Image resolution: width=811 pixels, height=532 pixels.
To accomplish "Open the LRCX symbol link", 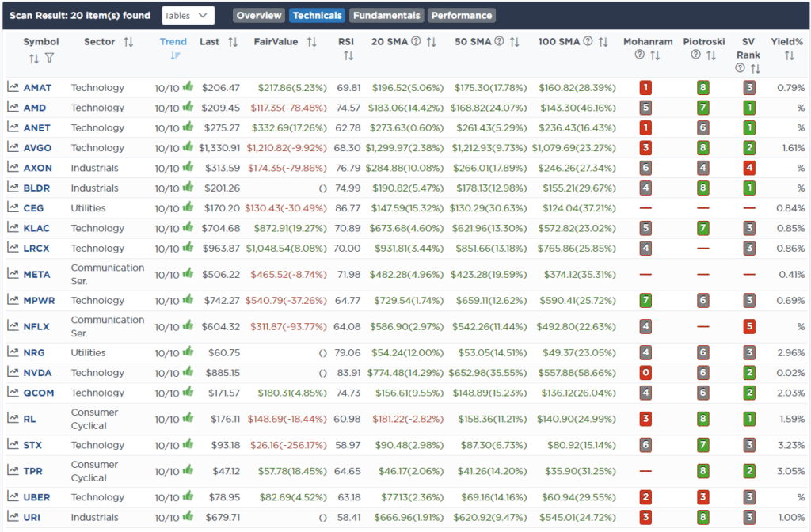I will click(x=36, y=248).
